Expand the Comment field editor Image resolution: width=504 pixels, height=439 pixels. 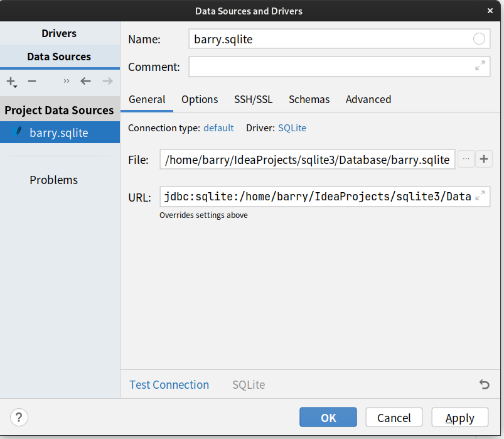(x=480, y=66)
